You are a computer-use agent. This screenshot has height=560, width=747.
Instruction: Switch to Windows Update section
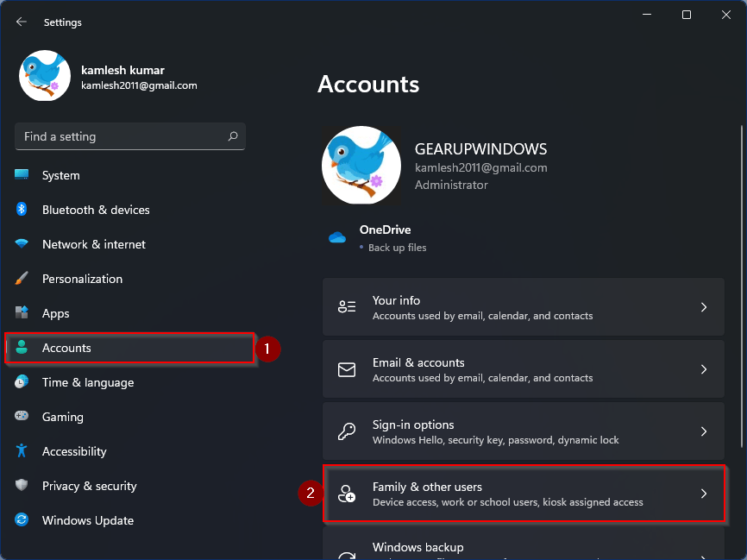click(x=87, y=520)
